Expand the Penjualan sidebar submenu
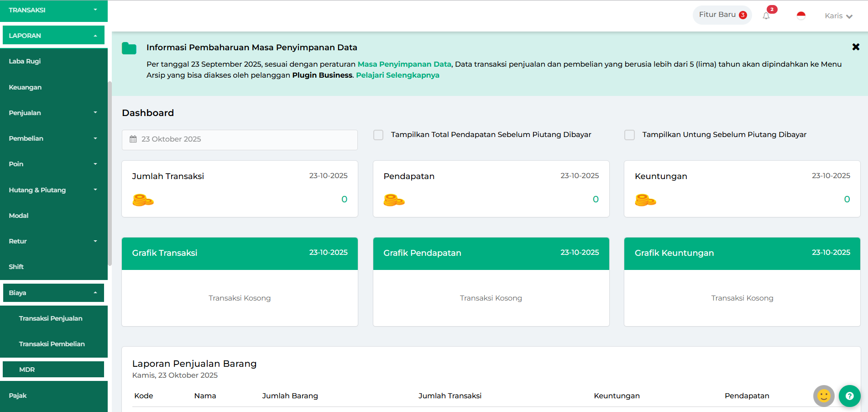The width and height of the screenshot is (868, 412). [53, 113]
